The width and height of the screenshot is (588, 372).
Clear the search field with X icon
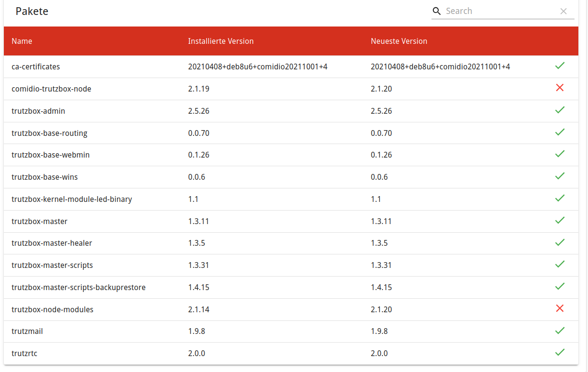[563, 11]
